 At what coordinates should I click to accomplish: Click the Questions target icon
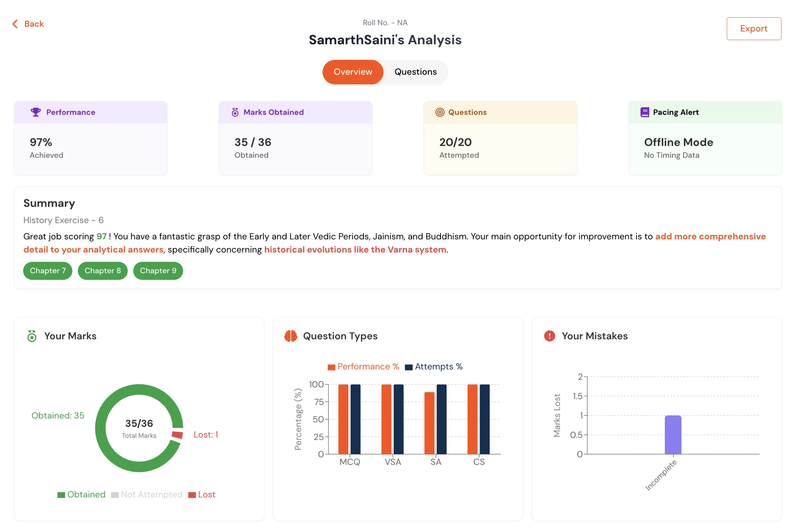[440, 112]
